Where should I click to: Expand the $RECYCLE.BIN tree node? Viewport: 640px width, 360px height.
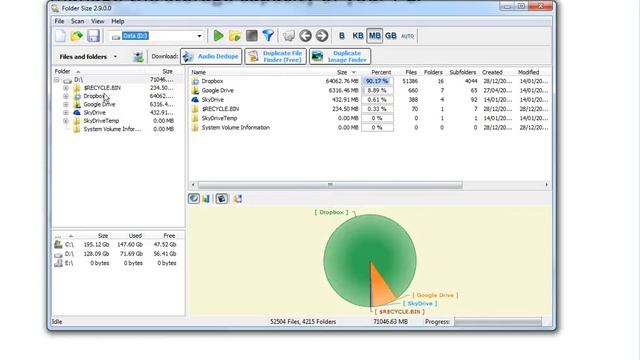pyautogui.click(x=66, y=88)
